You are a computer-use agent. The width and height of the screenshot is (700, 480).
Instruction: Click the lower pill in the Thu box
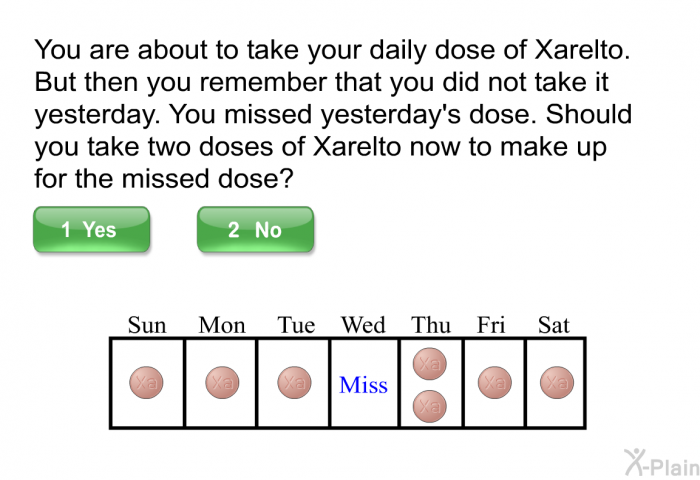click(429, 406)
